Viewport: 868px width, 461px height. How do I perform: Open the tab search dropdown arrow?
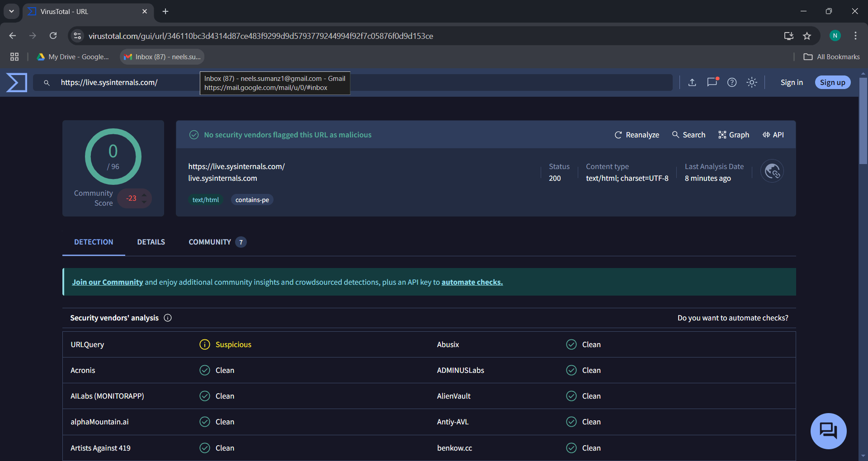pos(11,11)
